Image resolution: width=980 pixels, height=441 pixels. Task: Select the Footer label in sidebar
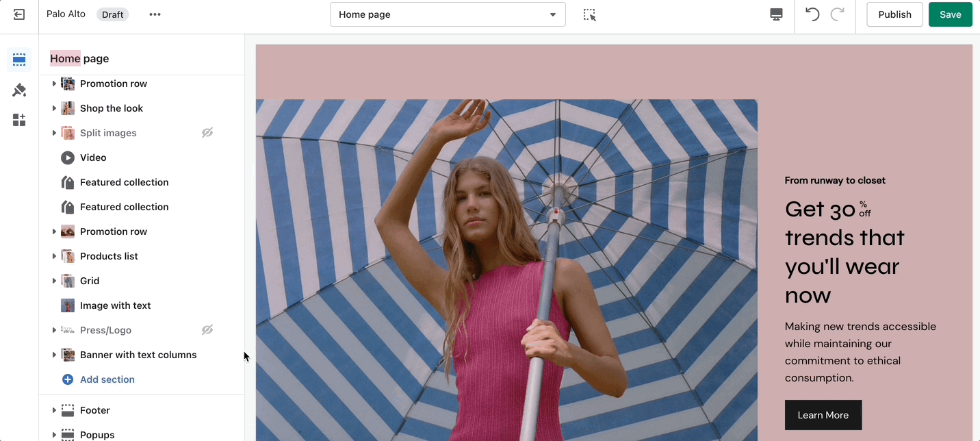click(x=95, y=410)
